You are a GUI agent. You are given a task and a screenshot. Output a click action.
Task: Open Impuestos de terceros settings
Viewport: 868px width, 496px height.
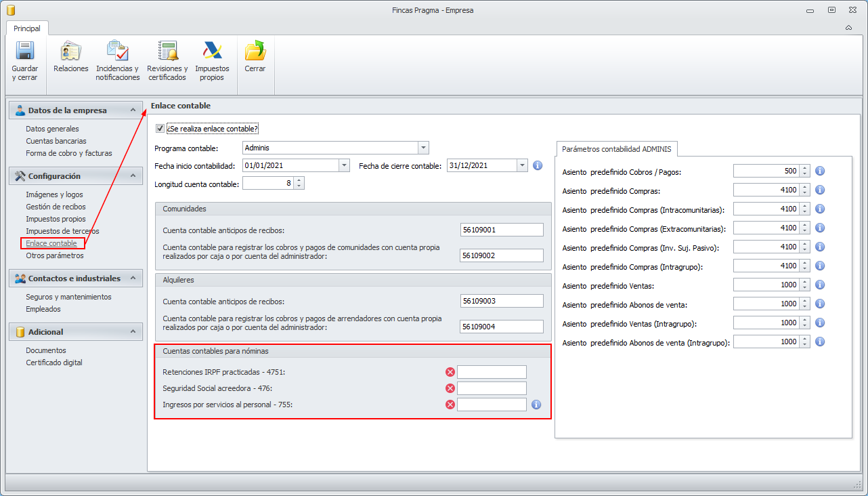click(62, 231)
